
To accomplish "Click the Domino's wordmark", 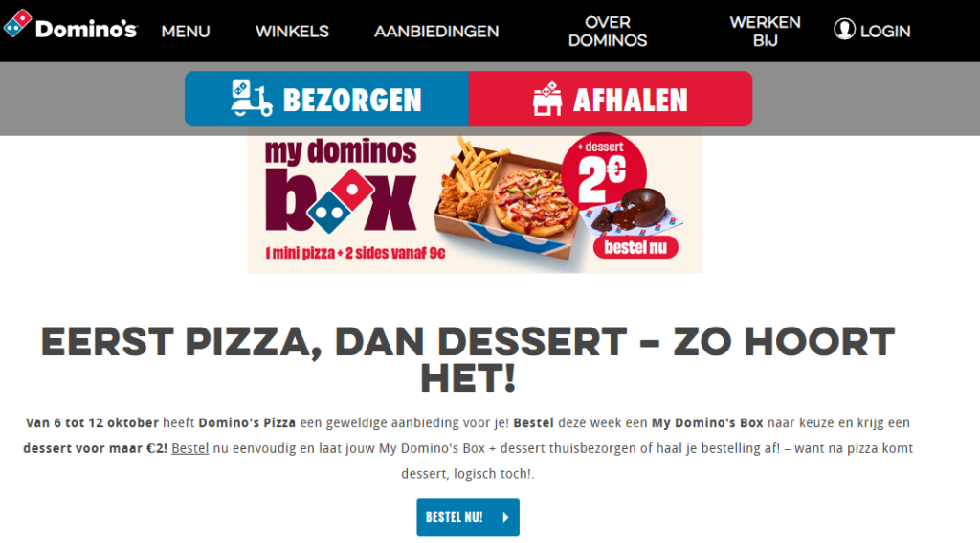I will pos(86,29).
